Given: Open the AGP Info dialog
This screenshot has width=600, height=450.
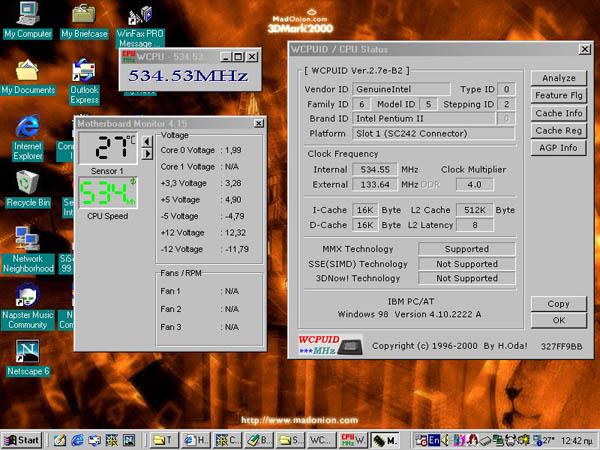Looking at the screenshot, I should [559, 148].
